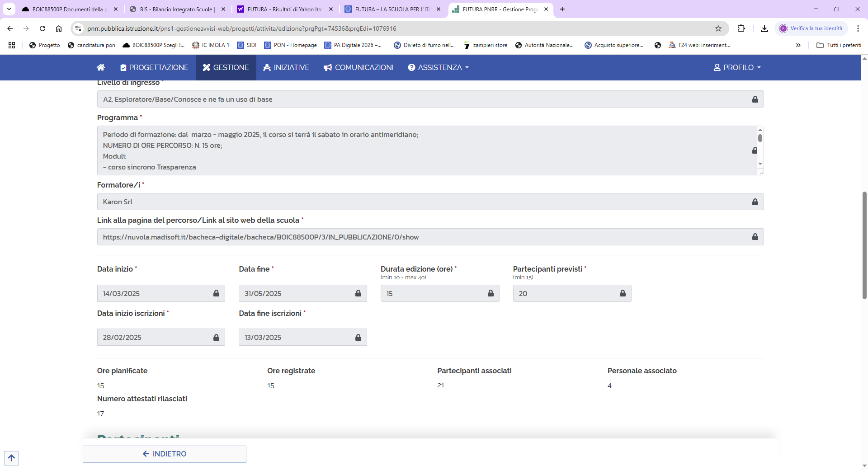Open the zampieri store bookmark

(485, 45)
